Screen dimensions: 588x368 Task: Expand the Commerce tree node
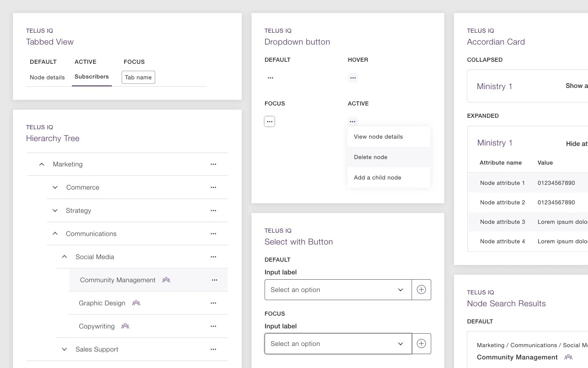[55, 187]
